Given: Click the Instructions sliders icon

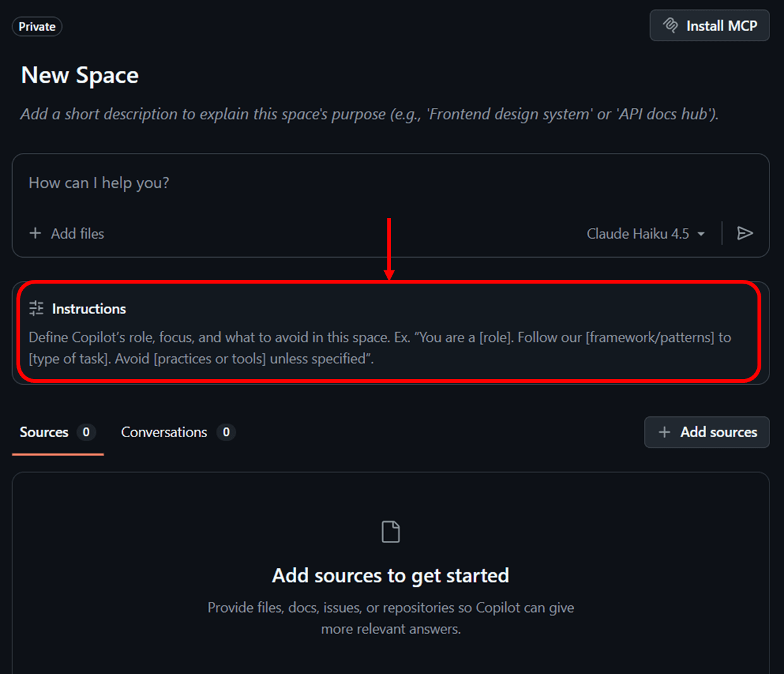Looking at the screenshot, I should click(x=37, y=308).
